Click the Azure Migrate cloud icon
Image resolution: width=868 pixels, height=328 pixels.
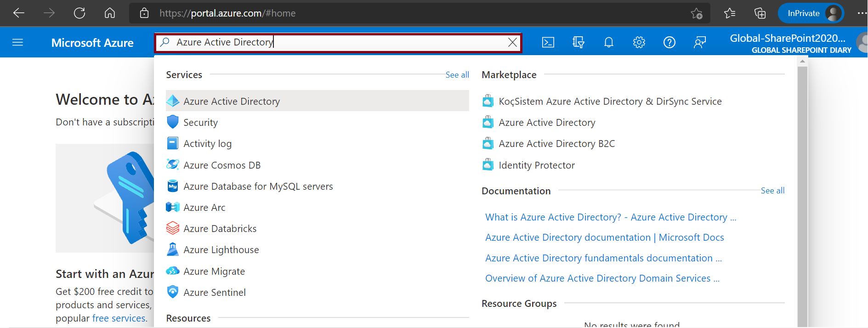pyautogui.click(x=173, y=271)
